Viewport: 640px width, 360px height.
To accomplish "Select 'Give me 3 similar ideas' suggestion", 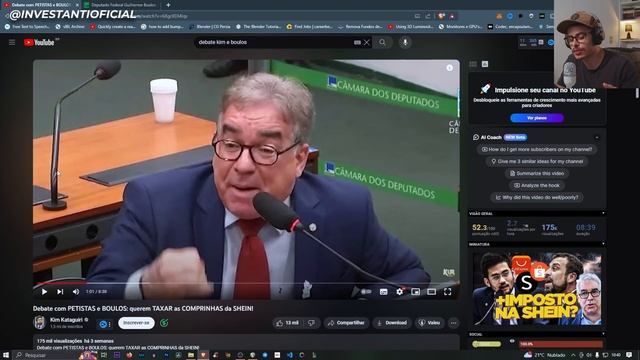I will coord(537,161).
